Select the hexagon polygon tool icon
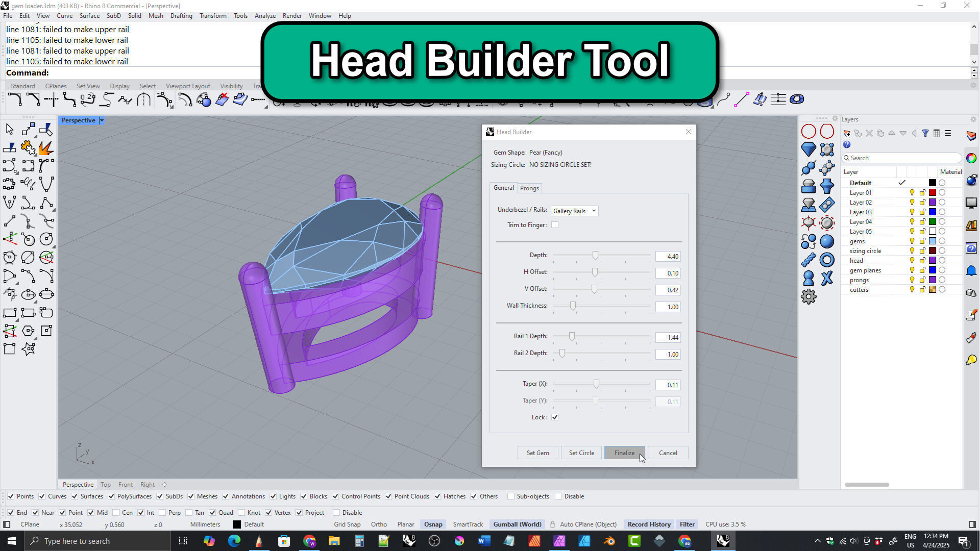Image resolution: width=980 pixels, height=551 pixels. coord(28,331)
